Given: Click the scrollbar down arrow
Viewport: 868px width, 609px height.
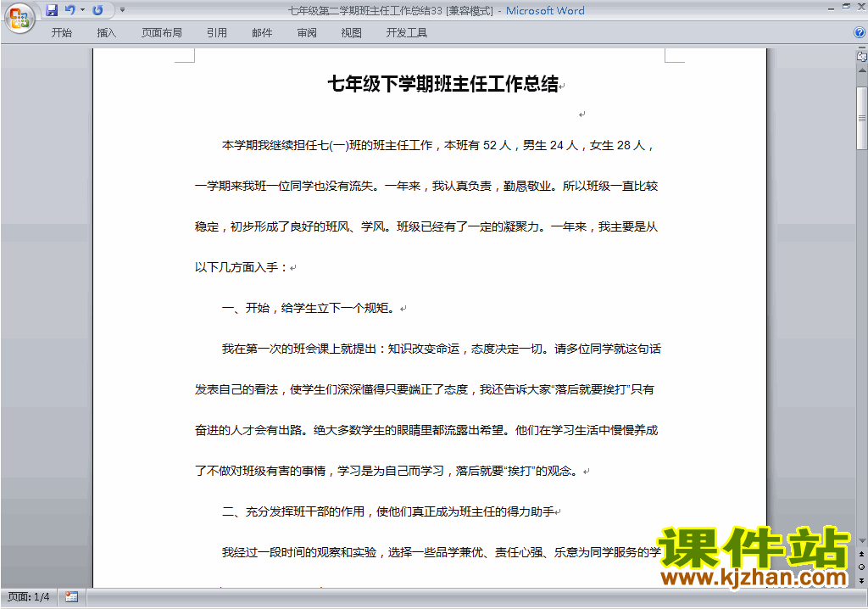Looking at the screenshot, I should (x=862, y=541).
